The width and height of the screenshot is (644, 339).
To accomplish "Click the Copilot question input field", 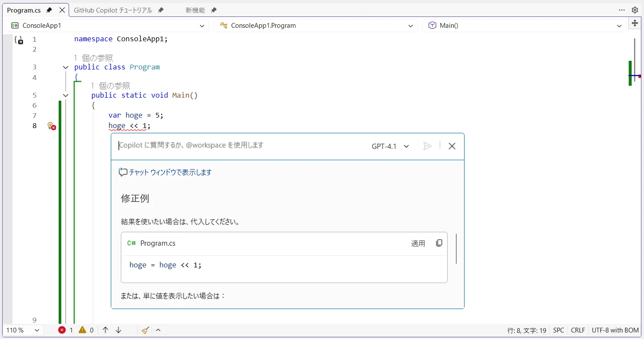I will coord(239,145).
